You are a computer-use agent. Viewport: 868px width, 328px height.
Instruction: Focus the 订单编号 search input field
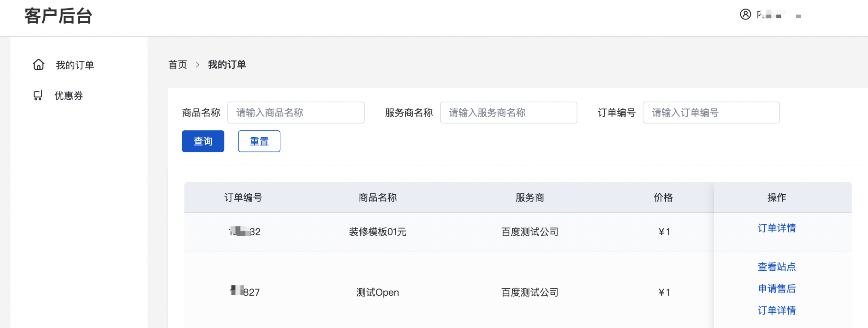(711, 113)
